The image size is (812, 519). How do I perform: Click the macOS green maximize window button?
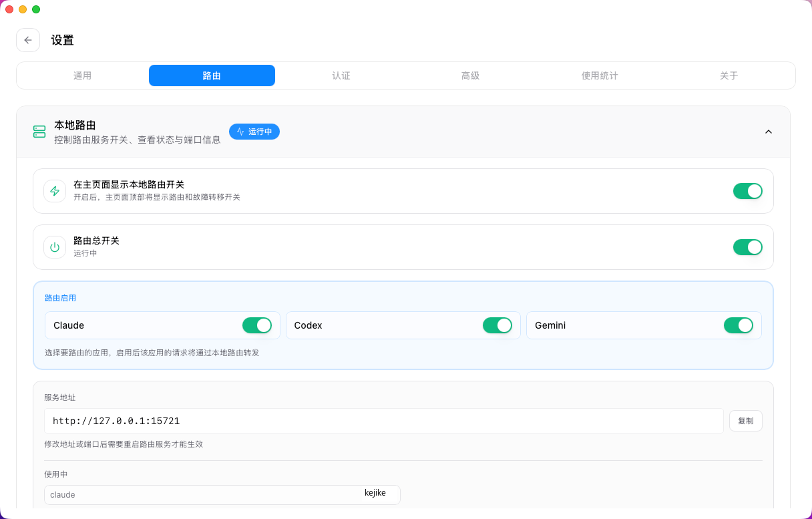(x=36, y=9)
